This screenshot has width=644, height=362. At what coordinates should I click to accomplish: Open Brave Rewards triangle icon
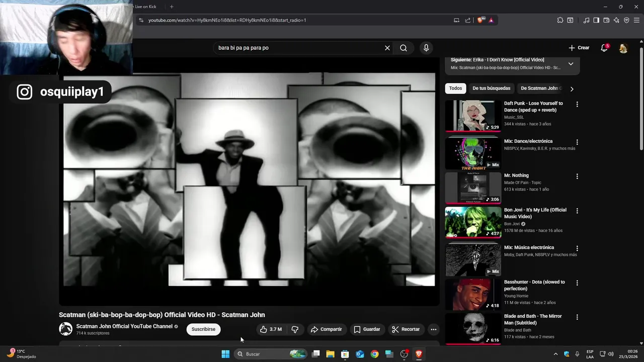coord(491,20)
